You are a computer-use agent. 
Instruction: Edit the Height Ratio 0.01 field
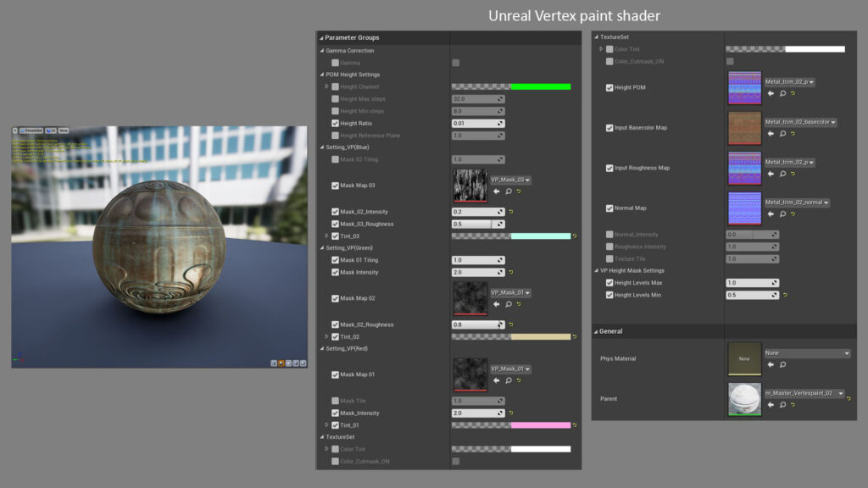click(x=478, y=124)
